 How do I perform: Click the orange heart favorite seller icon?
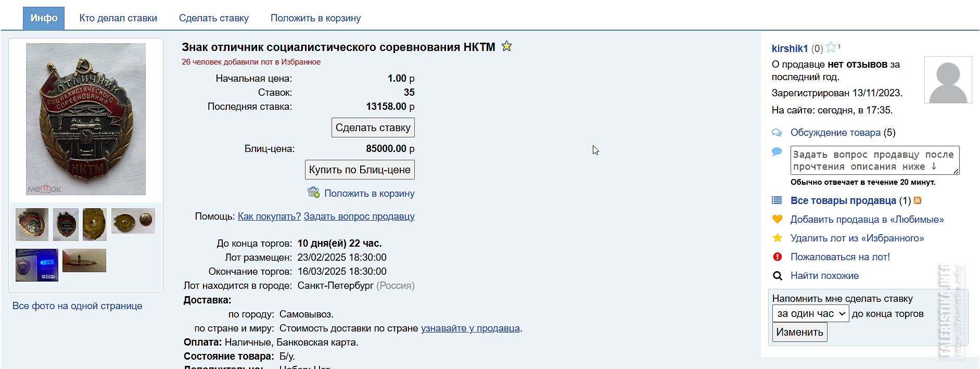pos(778,219)
